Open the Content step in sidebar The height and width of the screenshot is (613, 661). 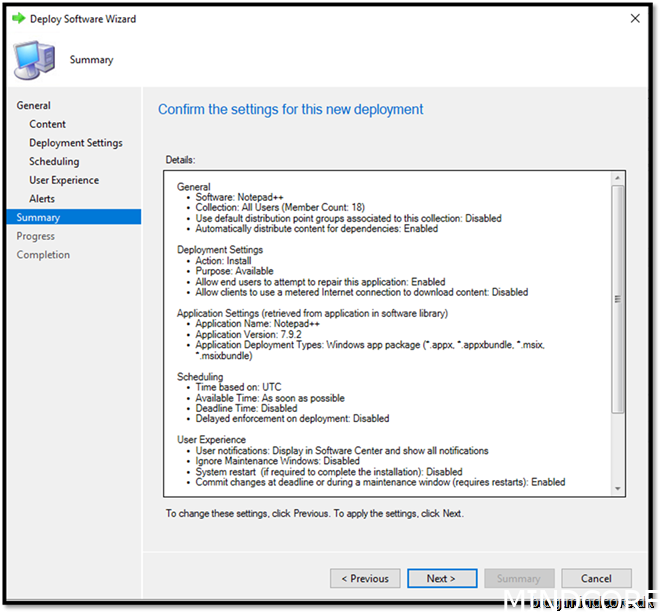pyautogui.click(x=48, y=124)
